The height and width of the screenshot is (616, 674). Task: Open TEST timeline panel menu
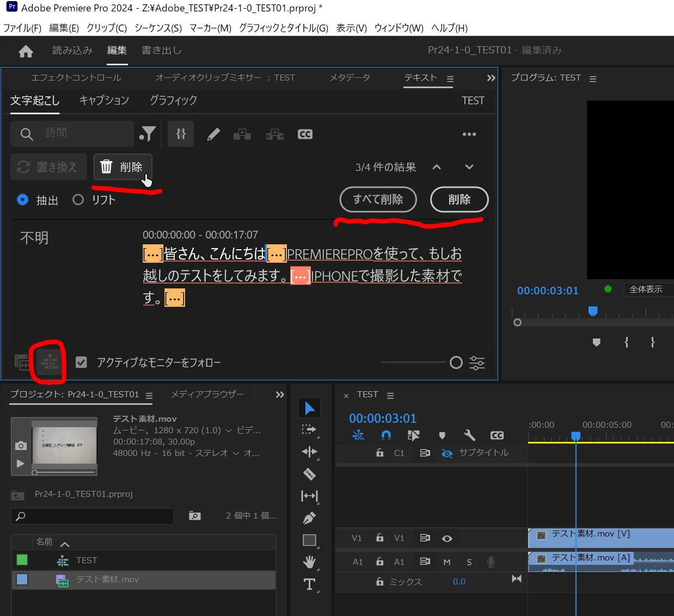click(x=390, y=396)
